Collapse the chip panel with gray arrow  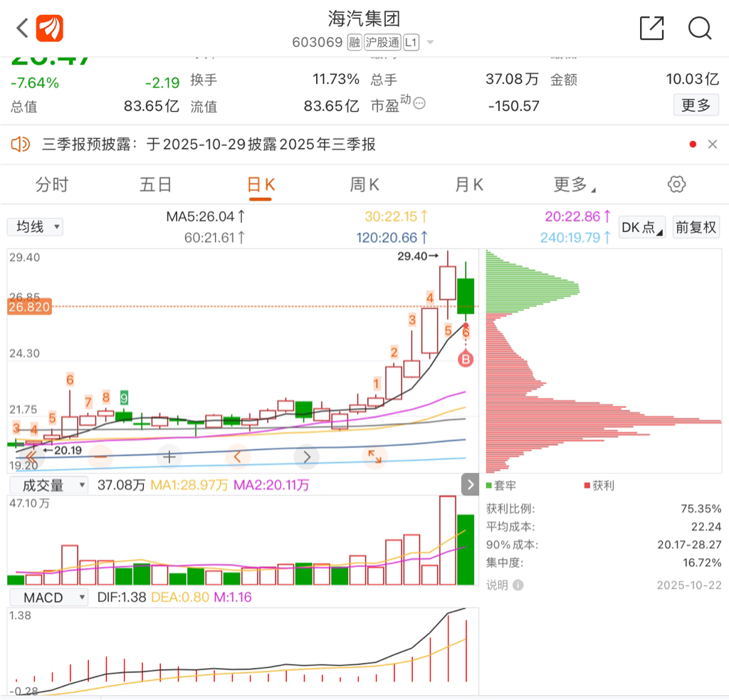point(470,485)
